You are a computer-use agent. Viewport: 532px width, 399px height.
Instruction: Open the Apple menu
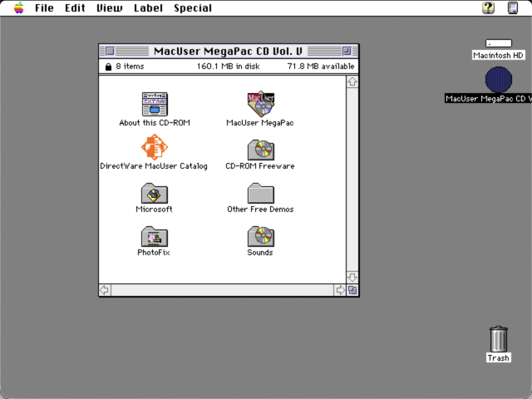[x=18, y=7]
